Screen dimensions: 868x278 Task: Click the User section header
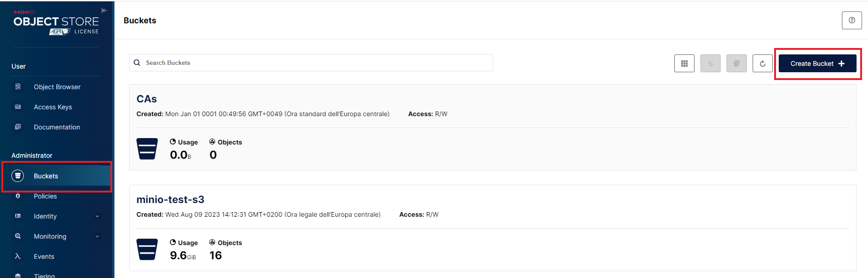pos(18,66)
